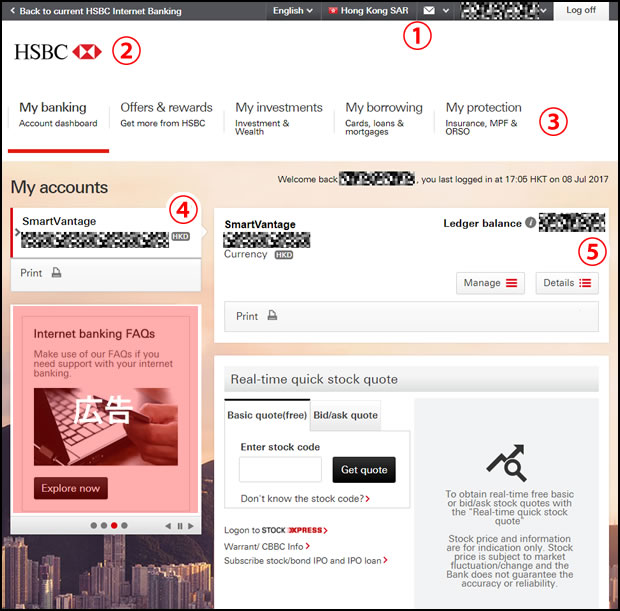Open Subscribe stock/bond IPO and IPO loan link
This screenshot has width=620, height=611.
[x=306, y=561]
